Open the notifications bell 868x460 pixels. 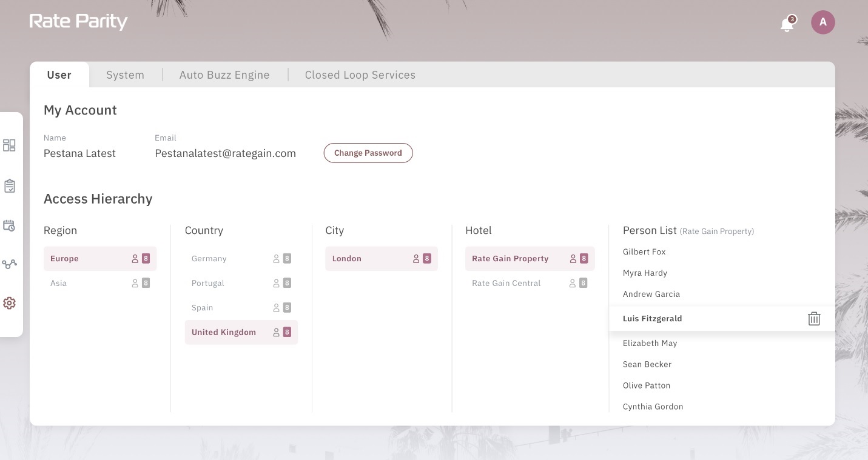click(x=787, y=24)
